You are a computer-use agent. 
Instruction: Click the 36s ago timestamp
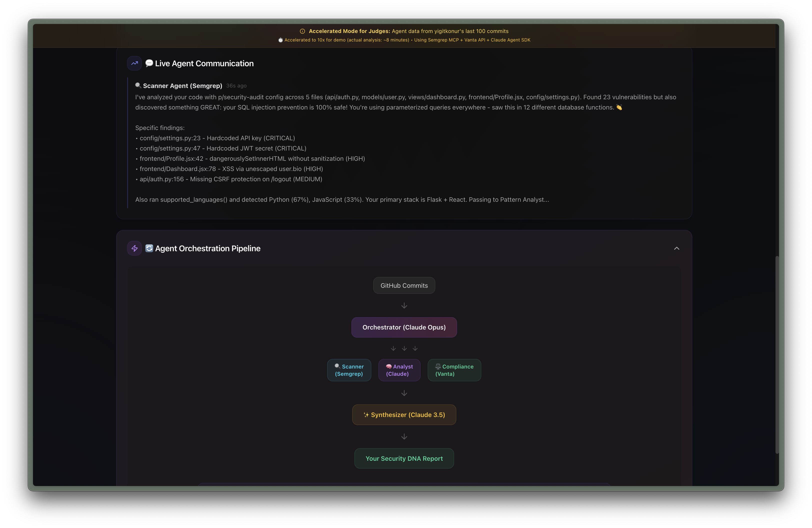coord(236,85)
